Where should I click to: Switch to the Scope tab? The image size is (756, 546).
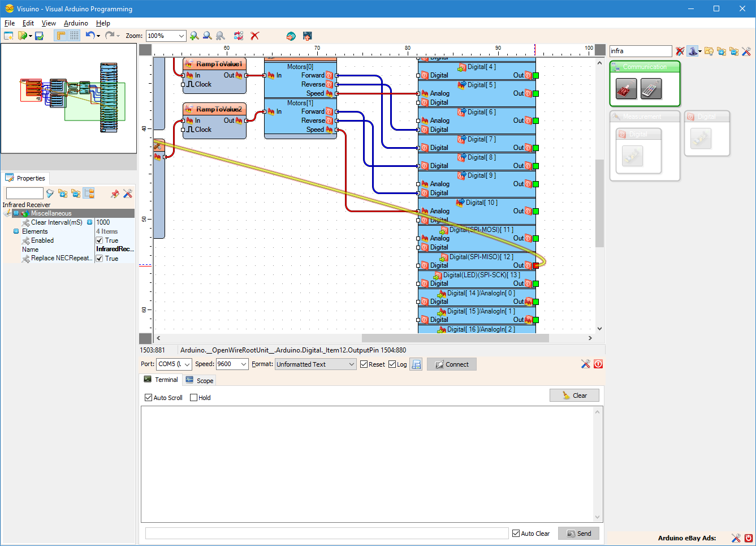coord(200,380)
